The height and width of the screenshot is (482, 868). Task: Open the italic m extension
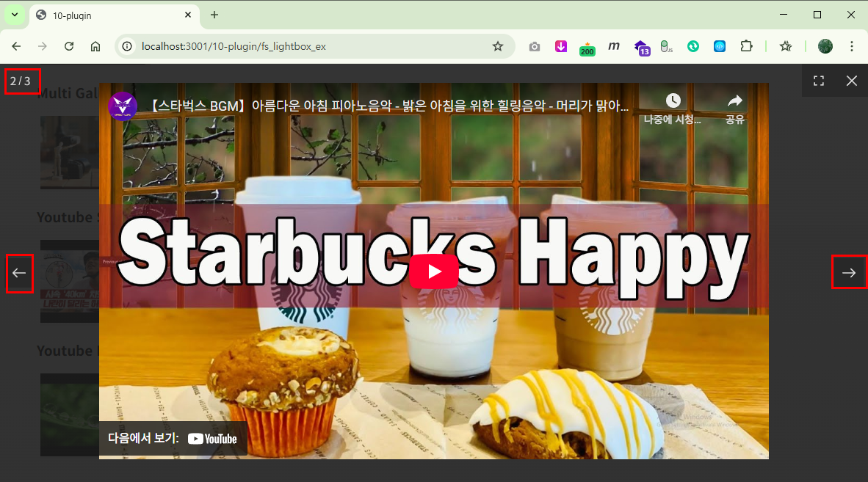tap(614, 46)
